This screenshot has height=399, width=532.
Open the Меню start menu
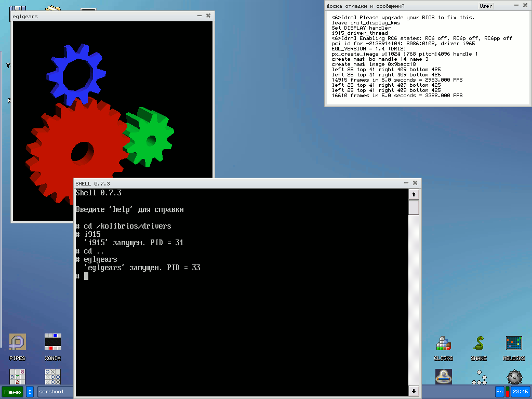click(x=12, y=392)
